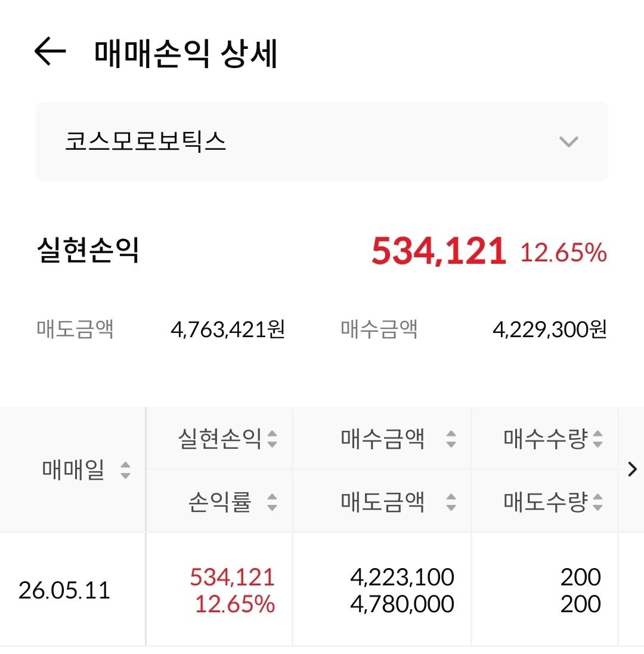The image size is (644, 654).
Task: Tap the 4,229,300원 buy amount value
Action: [x=549, y=329]
